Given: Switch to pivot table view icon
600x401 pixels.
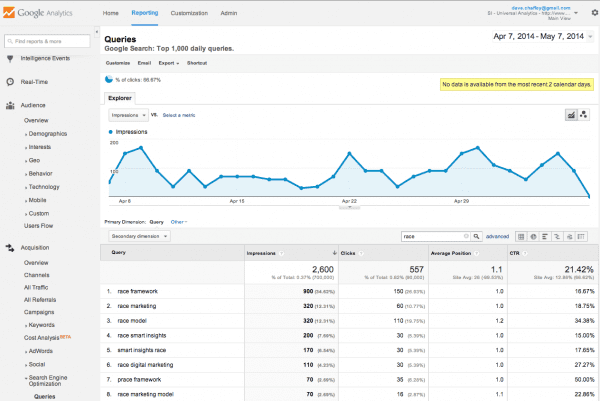Looking at the screenshot, I should pos(581,236).
